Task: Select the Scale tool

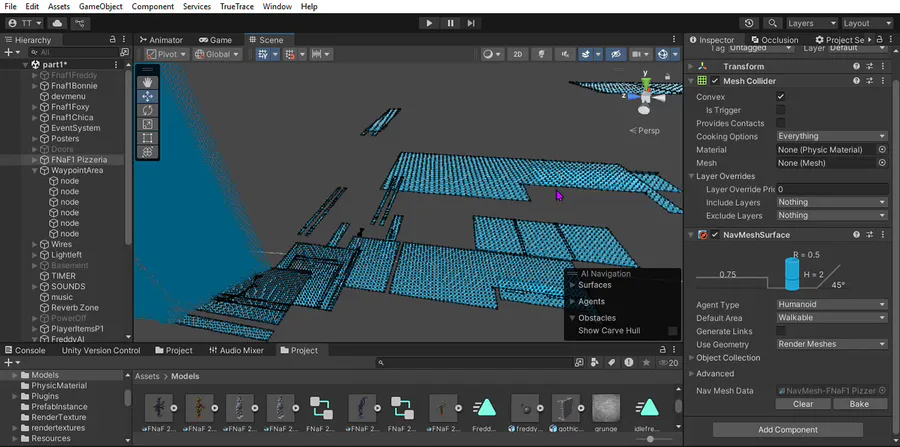Action: 147,124
